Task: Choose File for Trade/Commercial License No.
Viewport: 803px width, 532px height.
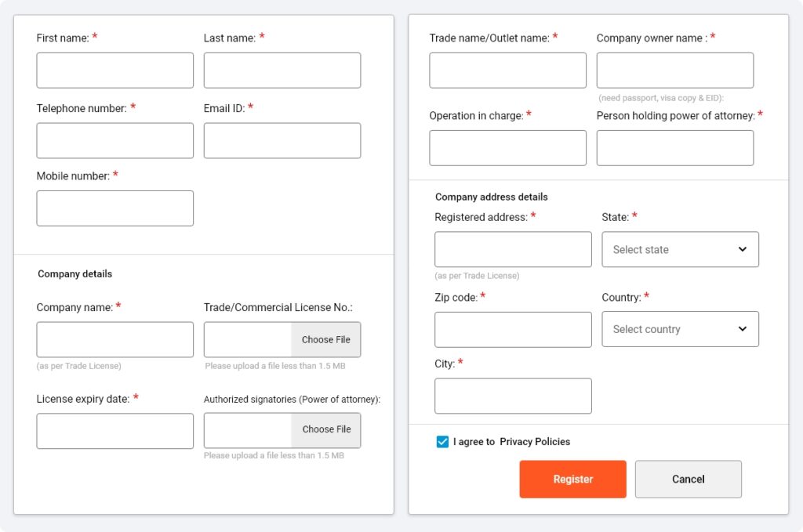Action: click(x=325, y=340)
